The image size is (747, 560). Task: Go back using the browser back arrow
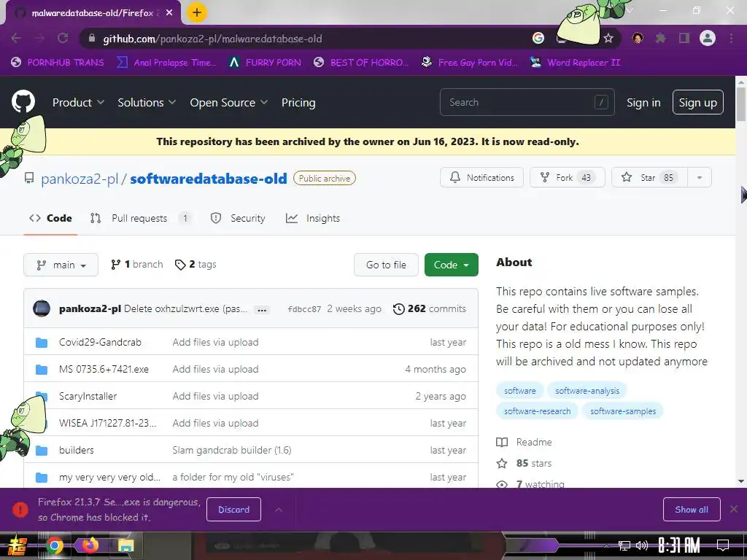click(x=16, y=38)
